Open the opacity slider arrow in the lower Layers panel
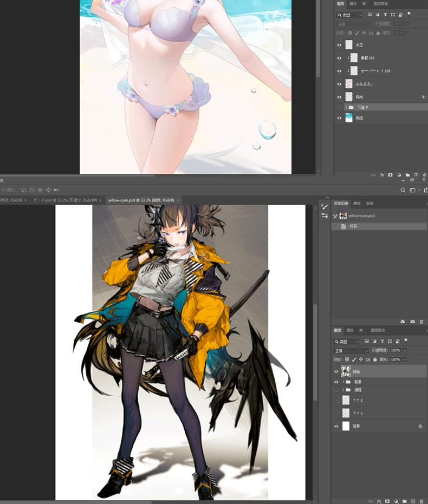This screenshot has width=428, height=504. pos(405,351)
